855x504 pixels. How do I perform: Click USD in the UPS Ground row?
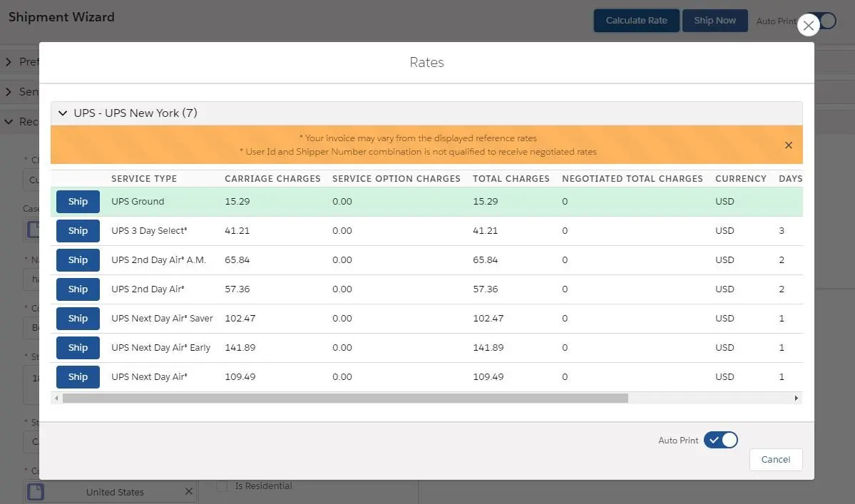pyautogui.click(x=725, y=202)
